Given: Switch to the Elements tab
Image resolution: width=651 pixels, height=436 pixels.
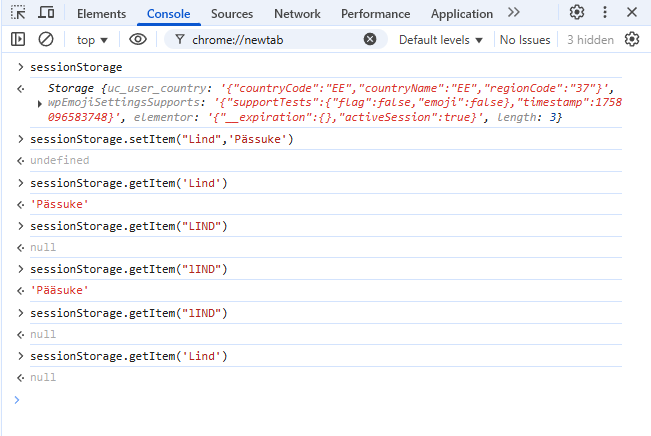Looking at the screenshot, I should 101,14.
